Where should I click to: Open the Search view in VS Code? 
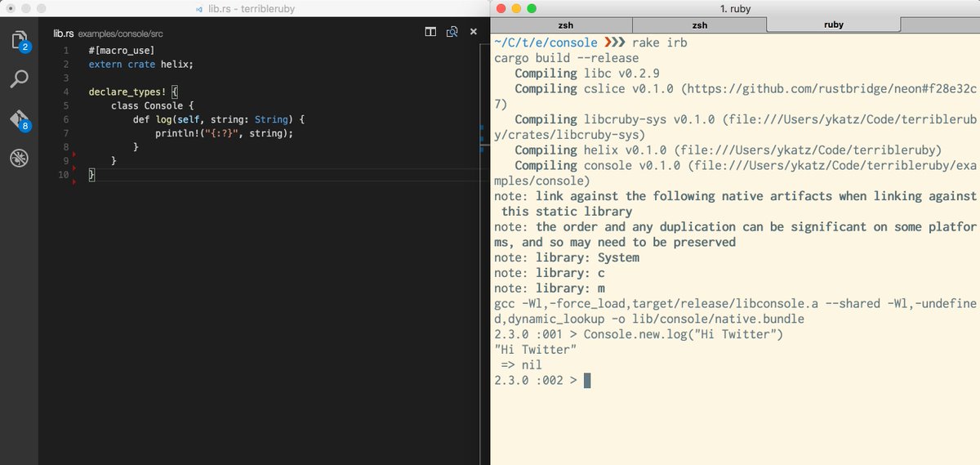coord(19,79)
